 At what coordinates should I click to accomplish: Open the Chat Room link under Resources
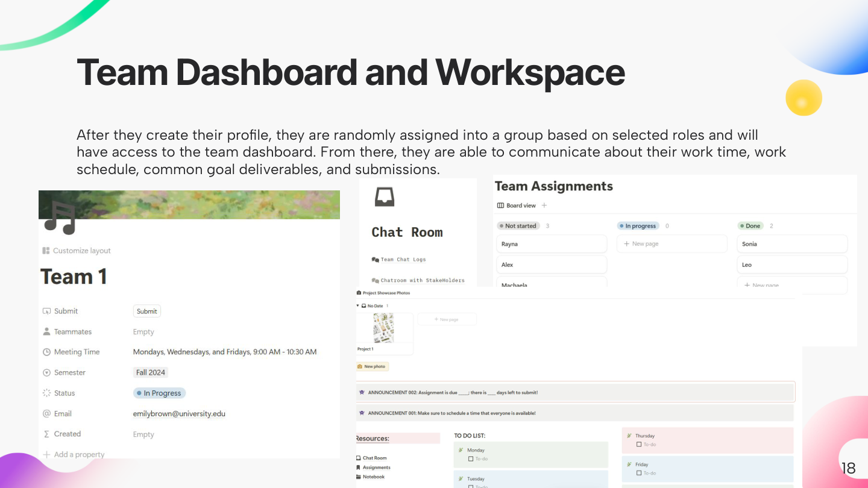pos(375,458)
